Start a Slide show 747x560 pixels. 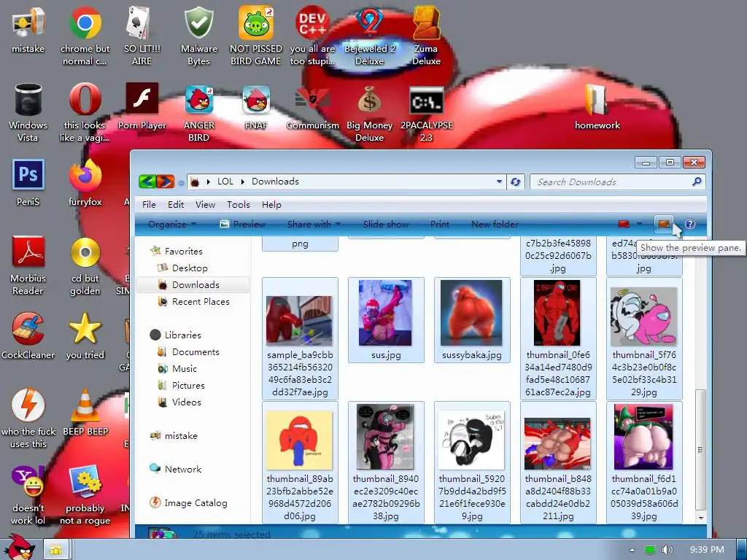[385, 225]
